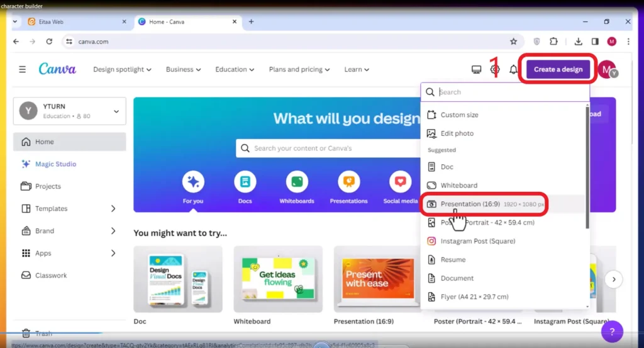
Task: Expand the Design spotlight dropdown
Action: (122, 69)
